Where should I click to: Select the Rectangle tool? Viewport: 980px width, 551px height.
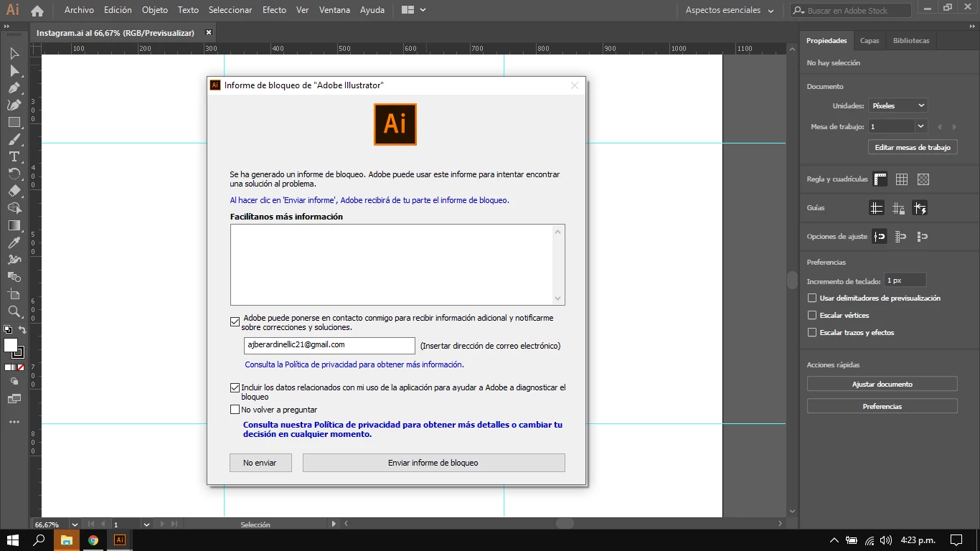click(14, 123)
